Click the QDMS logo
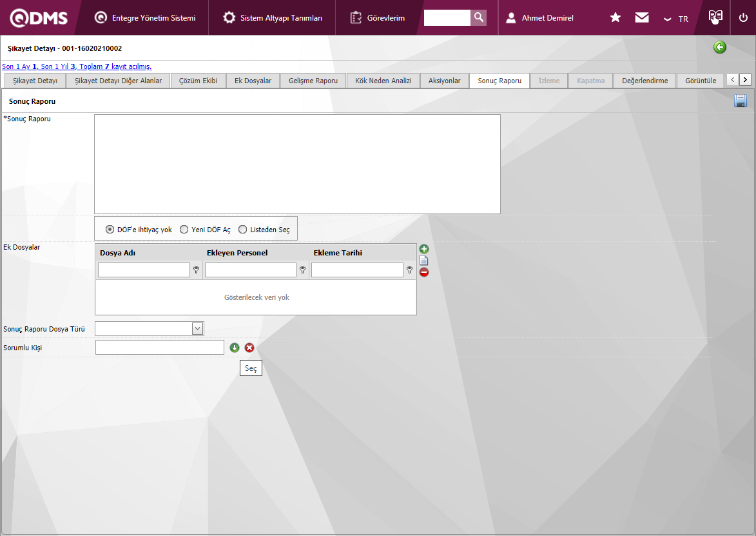 [x=39, y=18]
